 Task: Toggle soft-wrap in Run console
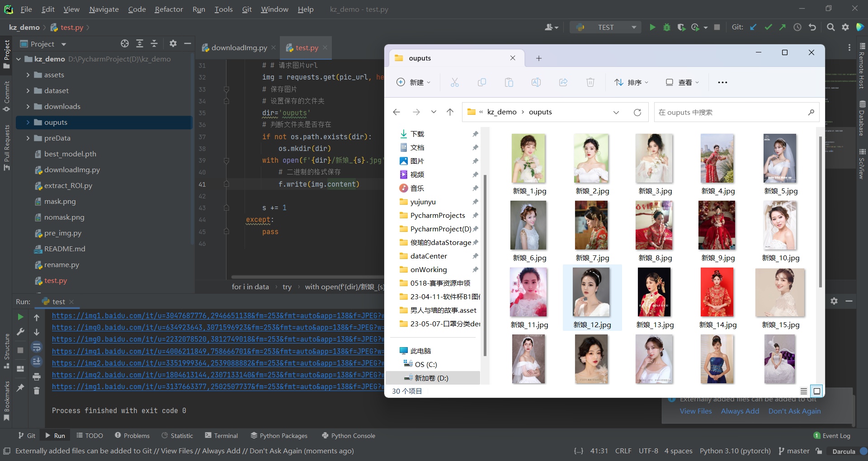click(x=37, y=347)
